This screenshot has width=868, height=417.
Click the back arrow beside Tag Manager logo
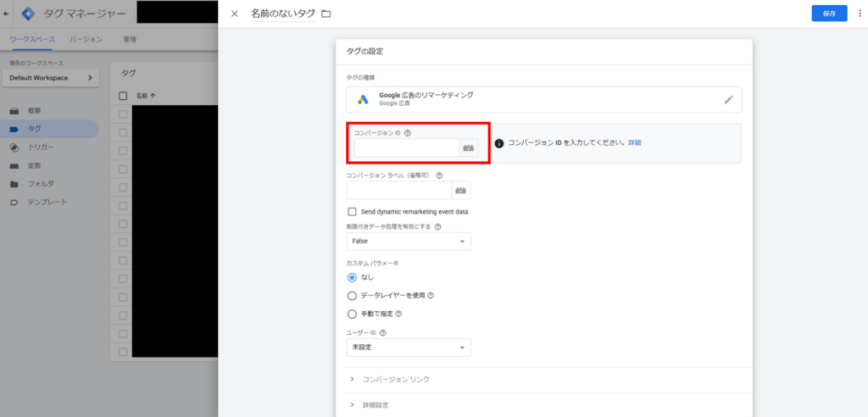click(x=6, y=14)
